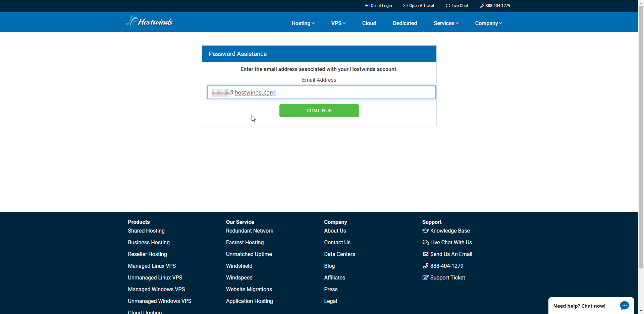Open Live Chat With Us link
The width and height of the screenshot is (644, 314).
447,242
